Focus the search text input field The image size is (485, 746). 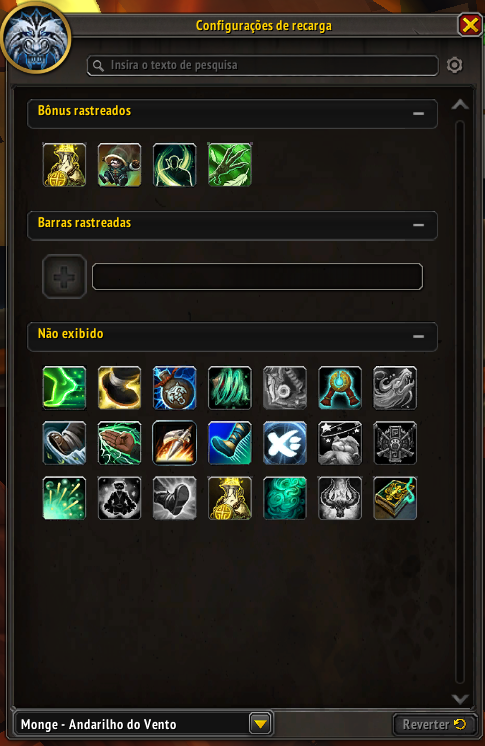(263, 66)
